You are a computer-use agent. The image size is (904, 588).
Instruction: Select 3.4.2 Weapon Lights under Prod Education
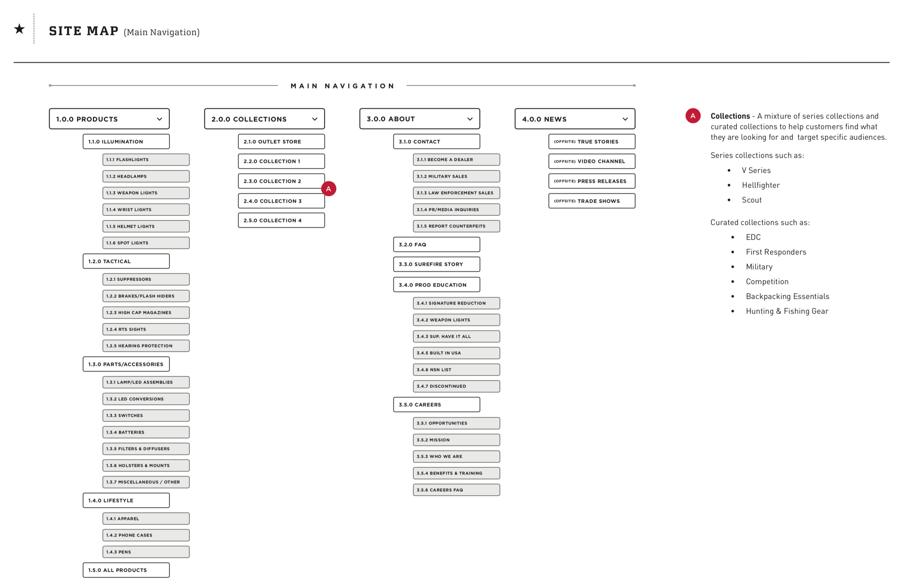457,320
